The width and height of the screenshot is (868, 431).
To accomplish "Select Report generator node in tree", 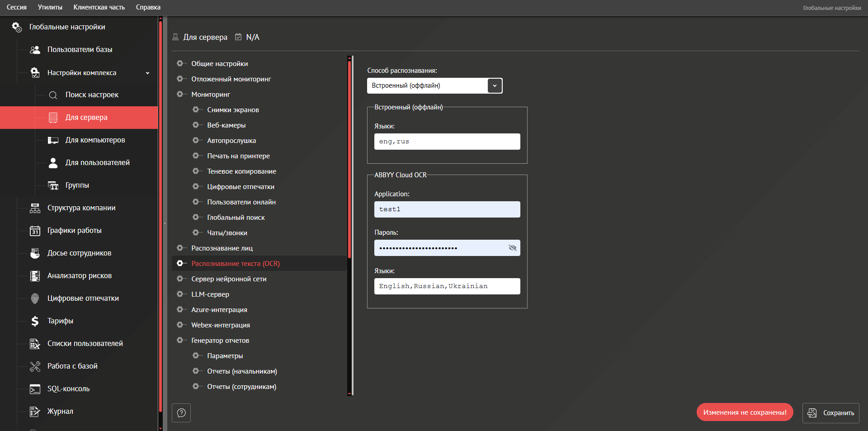I will [x=220, y=341].
